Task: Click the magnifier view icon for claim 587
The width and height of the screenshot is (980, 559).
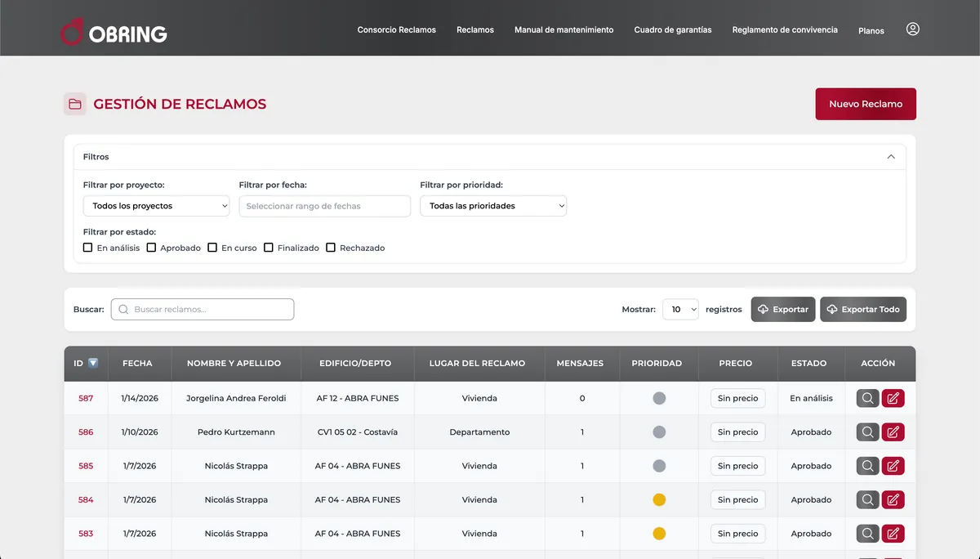Action: [x=867, y=398]
